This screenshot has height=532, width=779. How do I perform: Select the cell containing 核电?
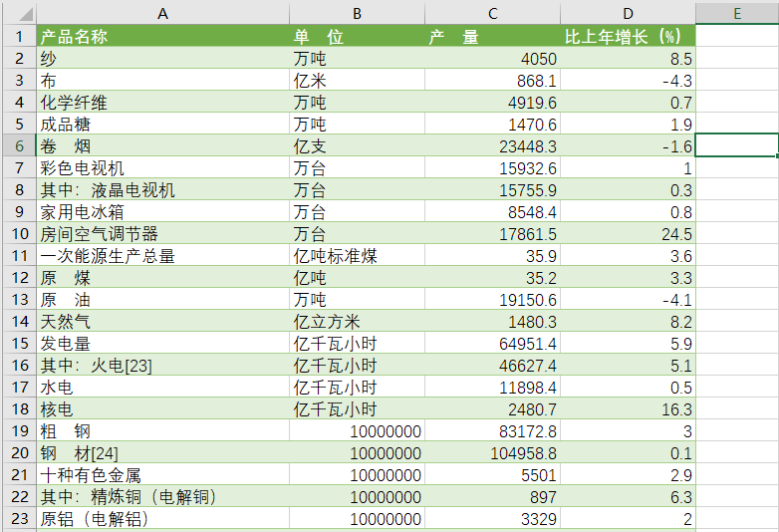(163, 408)
